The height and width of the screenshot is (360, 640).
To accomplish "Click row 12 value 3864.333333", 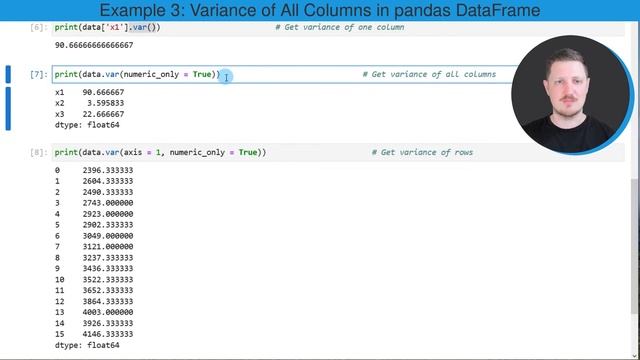I will click(108, 301).
